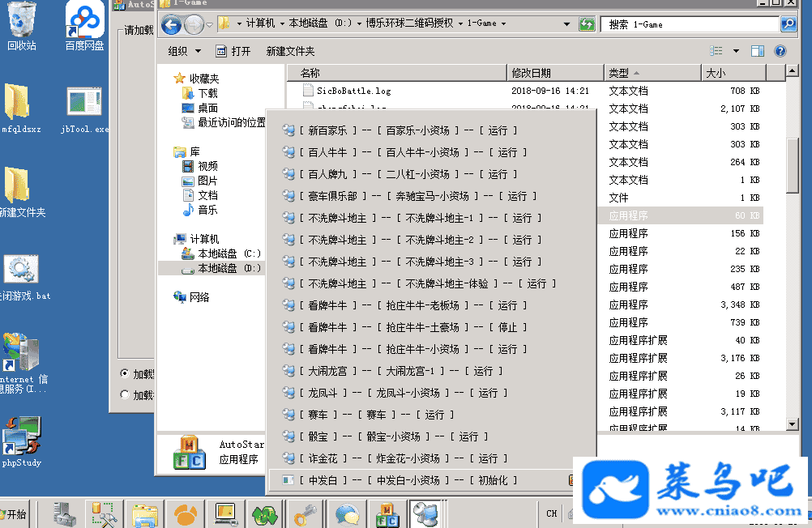Click the MFC blocks icon in taskbar
The image size is (812, 528).
[x=385, y=513]
